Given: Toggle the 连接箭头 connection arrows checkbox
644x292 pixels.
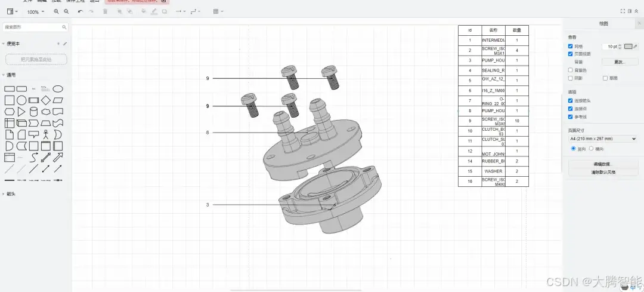Looking at the screenshot, I should [x=570, y=101].
